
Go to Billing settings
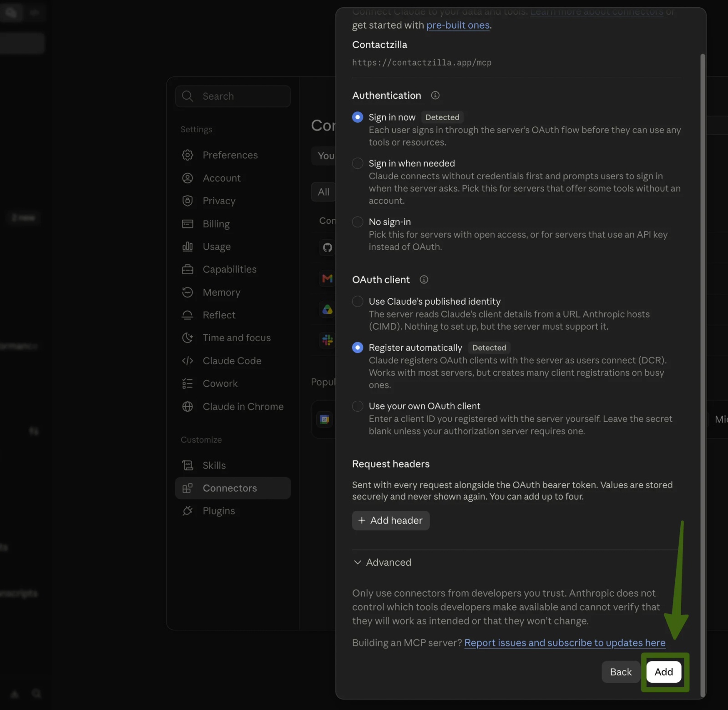233,224
